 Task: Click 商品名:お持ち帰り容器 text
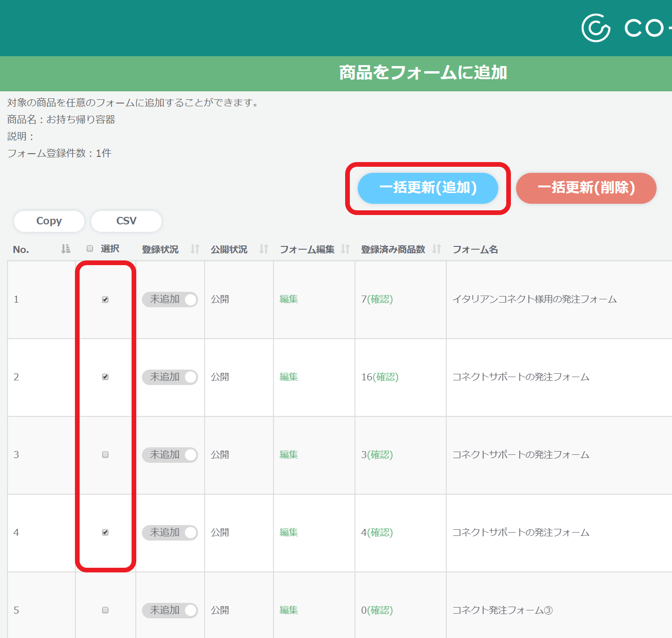click(x=61, y=119)
